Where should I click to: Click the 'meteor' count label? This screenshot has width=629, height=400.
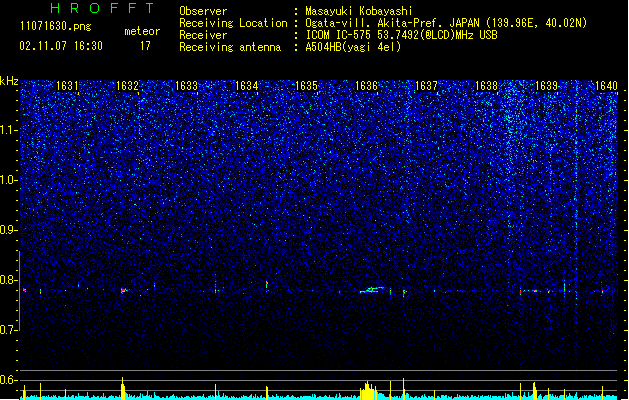click(142, 31)
